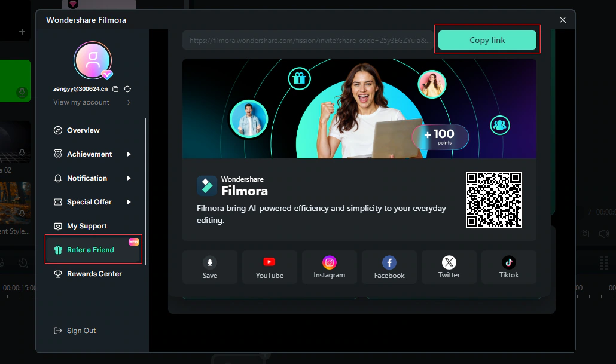Viewport: 616px width, 364px height.
Task: Click the invite link URL field
Action: pyautogui.click(x=308, y=41)
